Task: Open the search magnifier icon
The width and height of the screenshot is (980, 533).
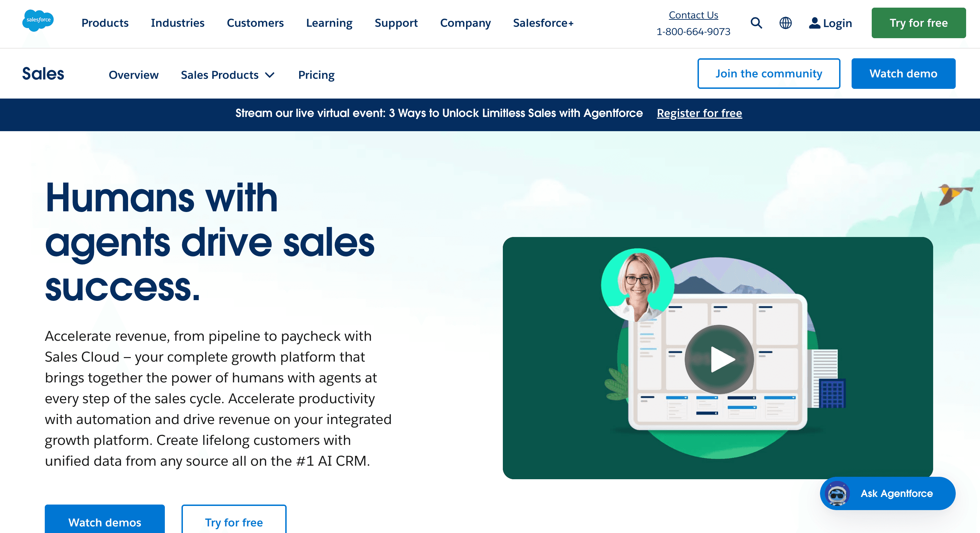Action: tap(756, 23)
